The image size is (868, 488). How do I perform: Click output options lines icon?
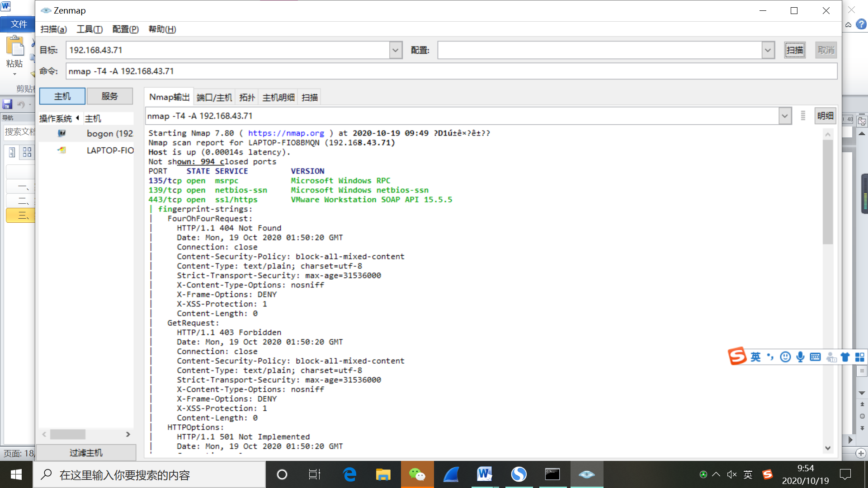[803, 116]
